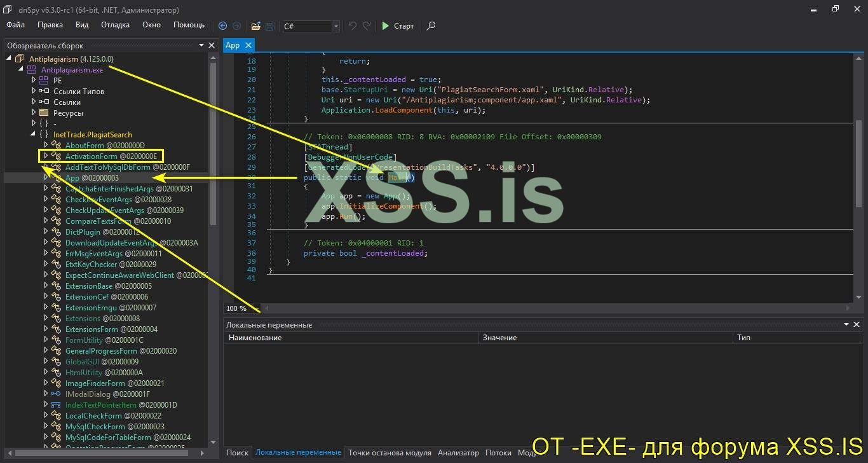Select the Локальные переменные bottom tab
Image resolution: width=868 pixels, height=463 pixels.
(x=298, y=453)
